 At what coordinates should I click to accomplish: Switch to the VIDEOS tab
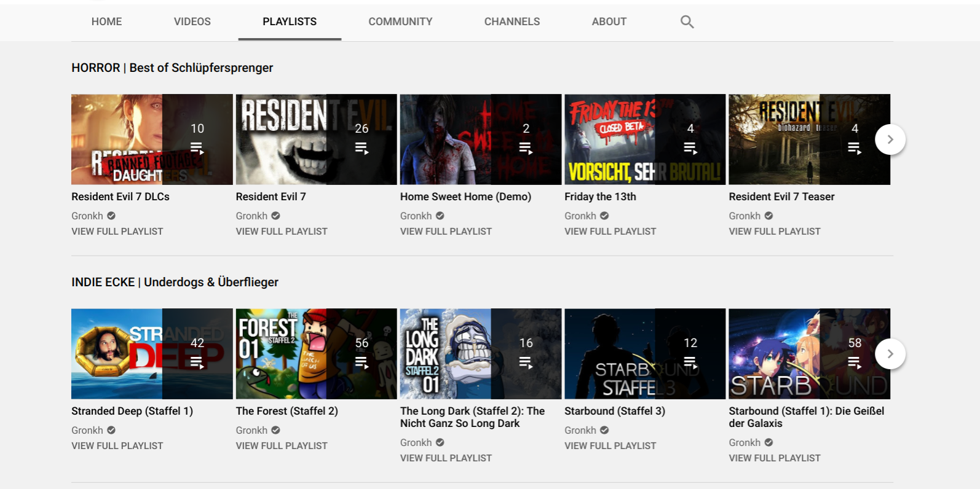click(192, 22)
